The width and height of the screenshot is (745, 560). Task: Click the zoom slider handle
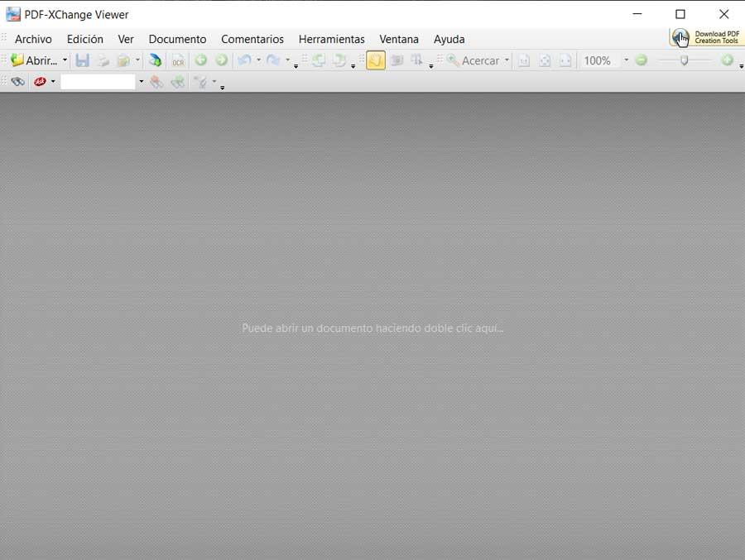pos(684,60)
